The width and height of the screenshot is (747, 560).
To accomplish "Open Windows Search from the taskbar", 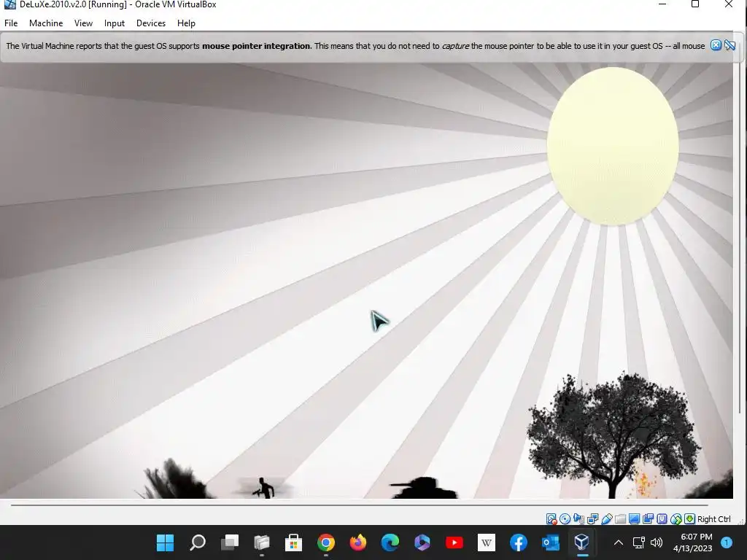I will 197,542.
